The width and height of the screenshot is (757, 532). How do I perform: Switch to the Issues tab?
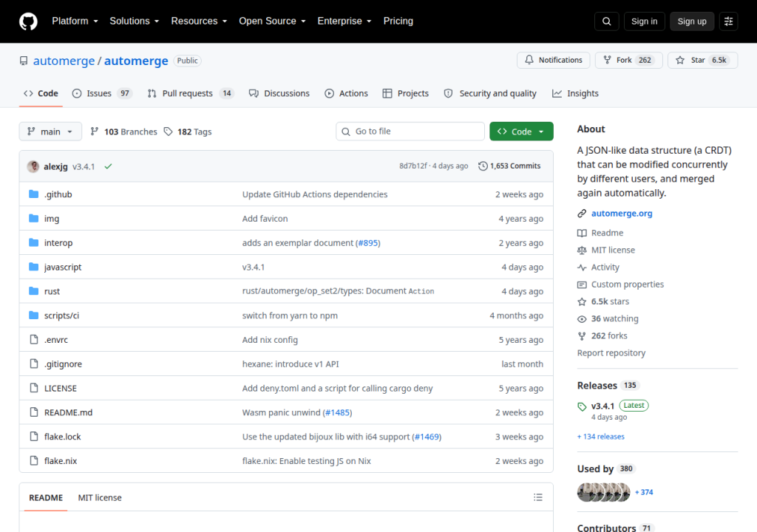[x=102, y=93]
